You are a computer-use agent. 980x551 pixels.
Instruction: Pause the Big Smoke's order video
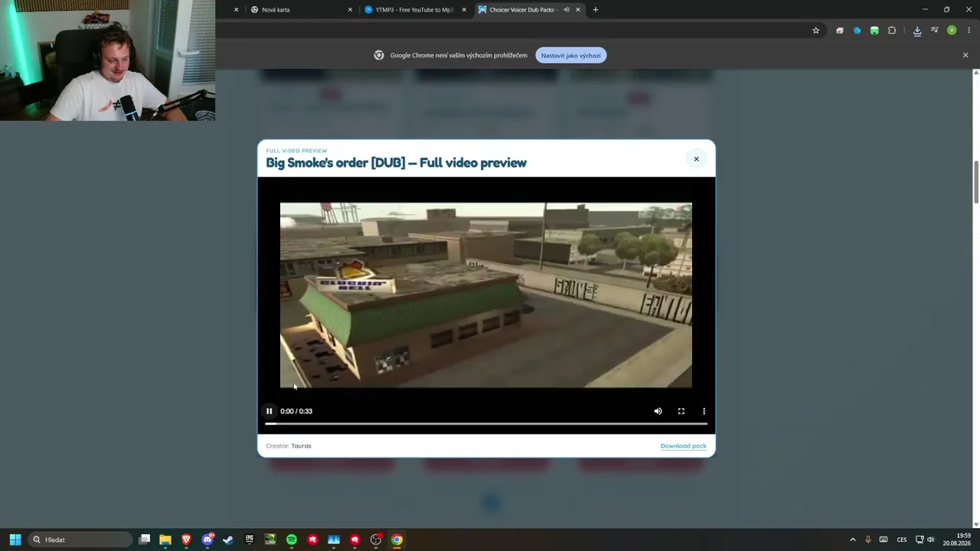269,411
